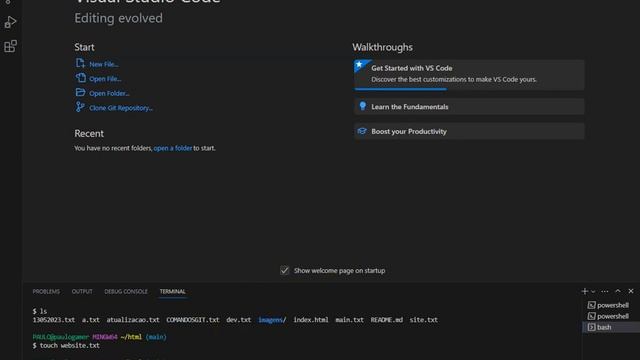This screenshot has width=640, height=360.
Task: Click the Clone Git Repository... link
Action: point(121,108)
